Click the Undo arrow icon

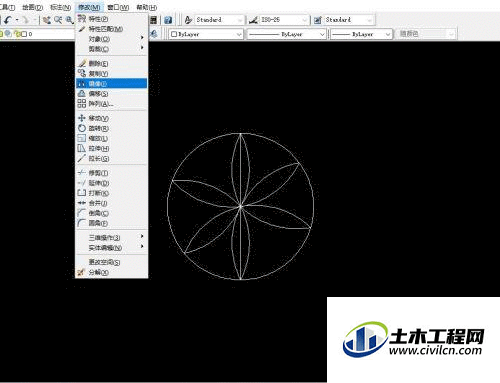(8, 20)
